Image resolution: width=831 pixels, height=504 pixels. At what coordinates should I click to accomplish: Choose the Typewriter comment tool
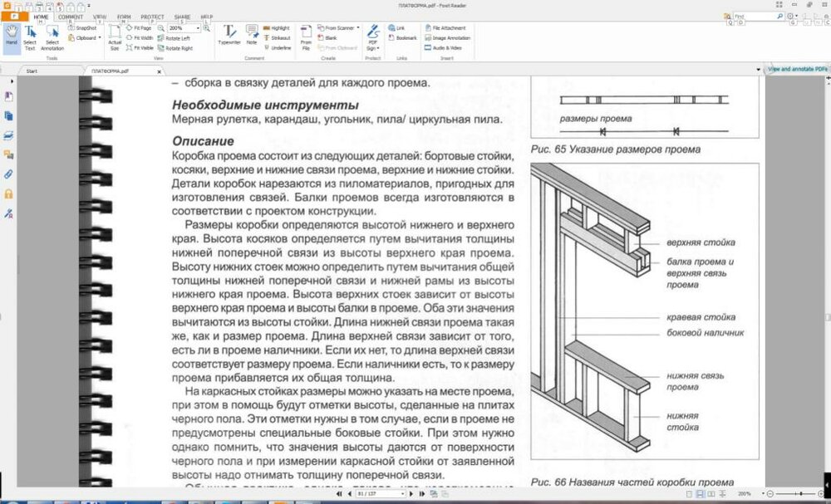[x=229, y=36]
